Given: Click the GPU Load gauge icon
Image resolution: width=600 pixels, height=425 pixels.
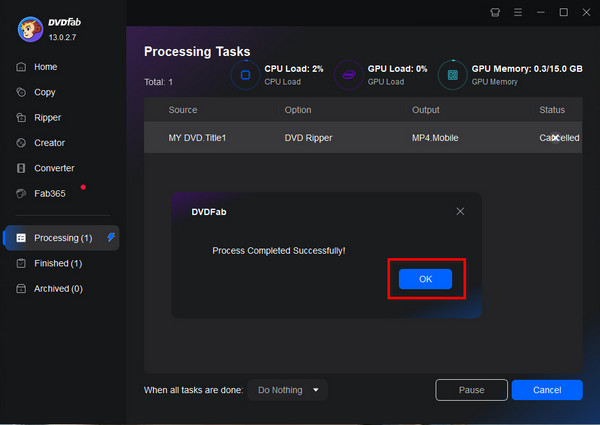Looking at the screenshot, I should (x=348, y=75).
